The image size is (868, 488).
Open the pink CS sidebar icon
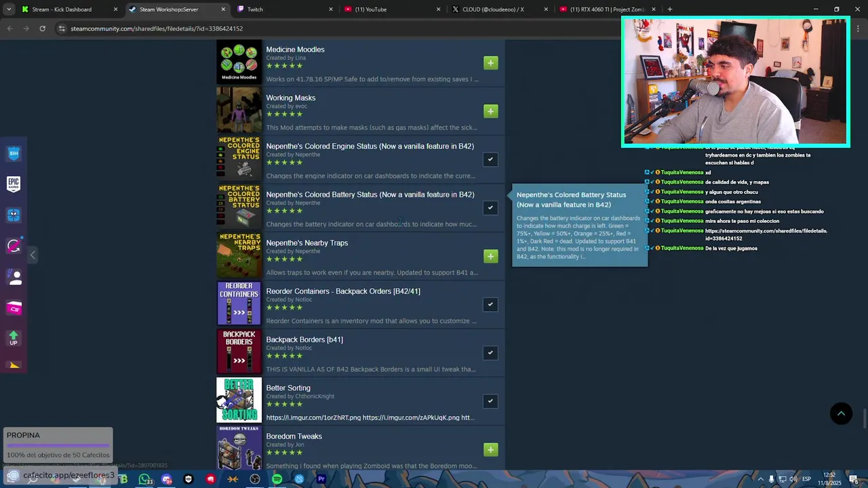click(14, 308)
